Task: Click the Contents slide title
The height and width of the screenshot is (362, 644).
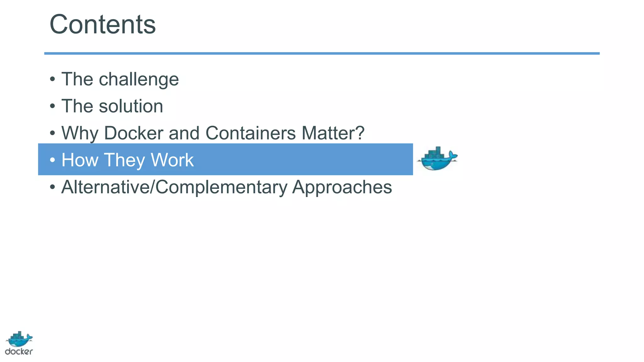Action: tap(103, 25)
